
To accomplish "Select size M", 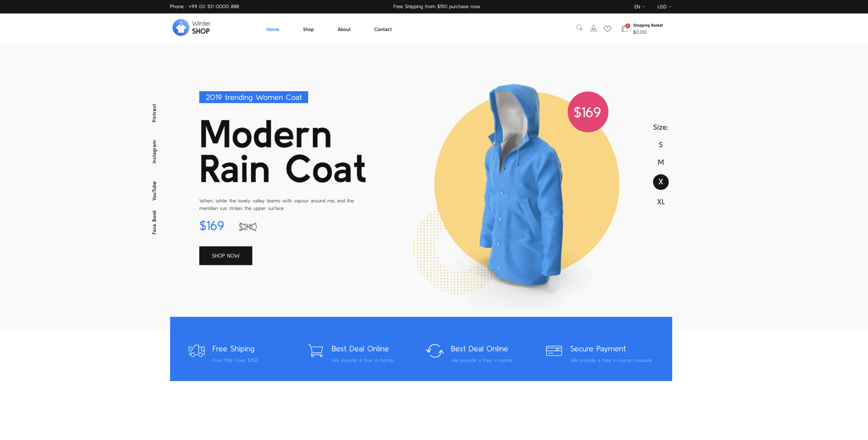I will [x=660, y=162].
